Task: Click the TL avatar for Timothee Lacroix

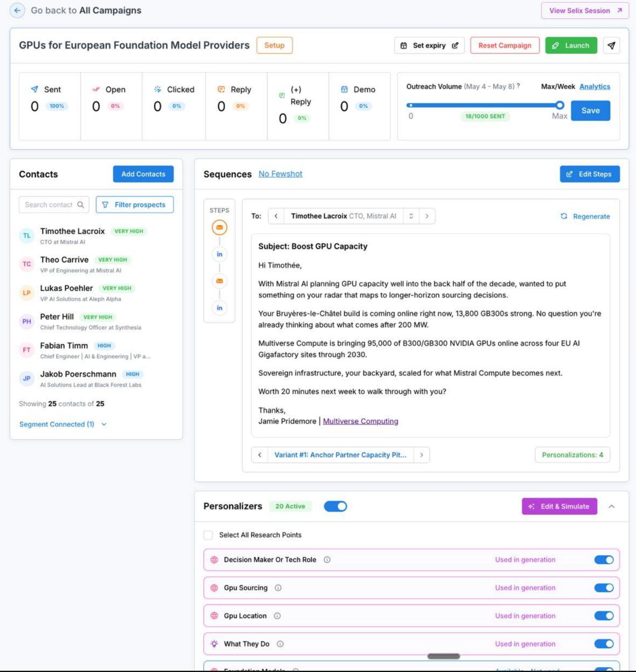Action: [27, 236]
